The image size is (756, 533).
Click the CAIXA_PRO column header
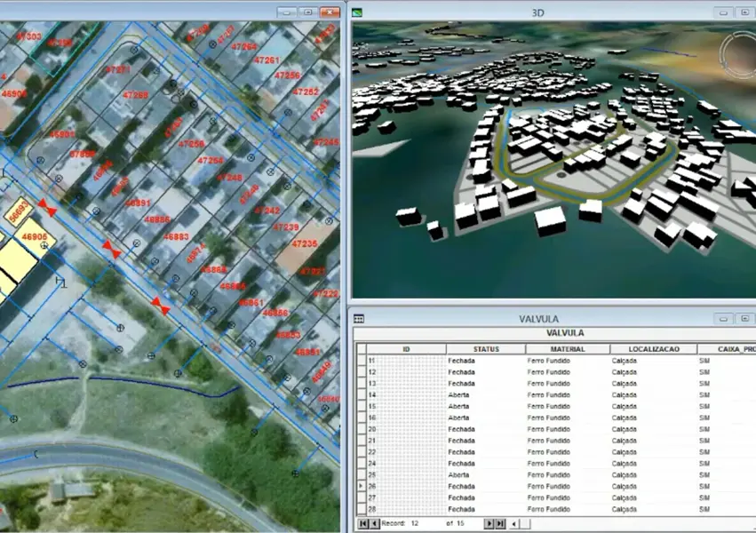pos(727,349)
